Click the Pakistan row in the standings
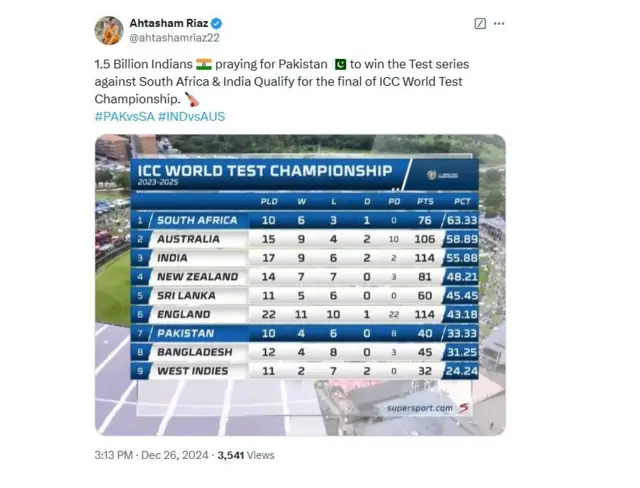Viewport: 640px width, 488px height. pyautogui.click(x=304, y=333)
